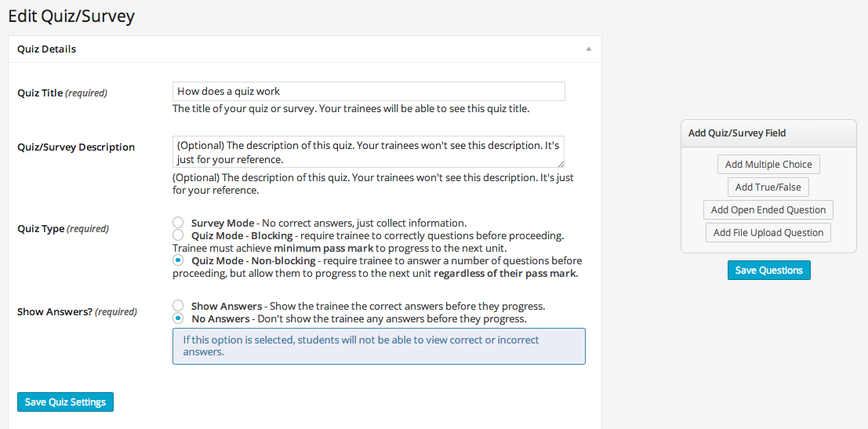Image resolution: width=868 pixels, height=429 pixels.
Task: Select the No Answers radio button
Action: tap(178, 318)
